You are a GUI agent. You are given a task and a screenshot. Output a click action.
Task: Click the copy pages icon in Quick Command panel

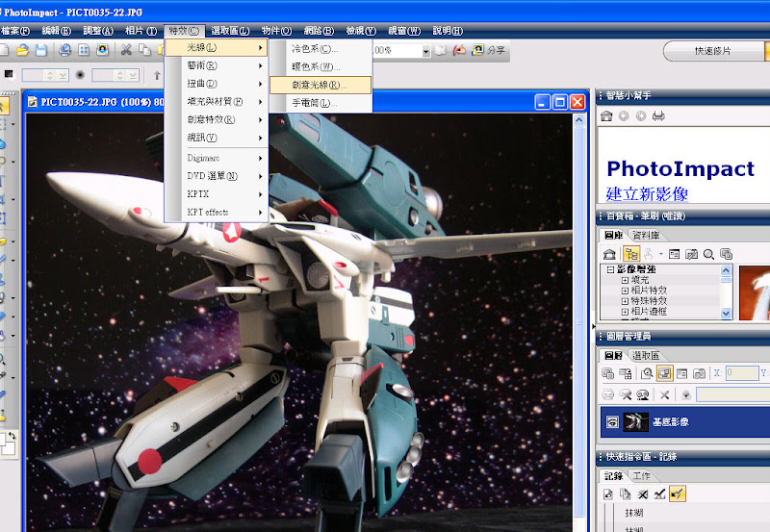click(625, 494)
